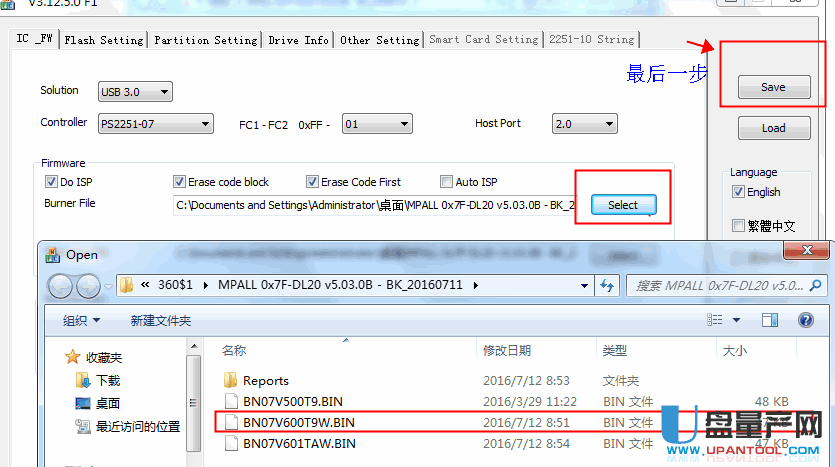Switch to the Flash Setting tab
The width and height of the screenshot is (835, 467).
[x=103, y=40]
